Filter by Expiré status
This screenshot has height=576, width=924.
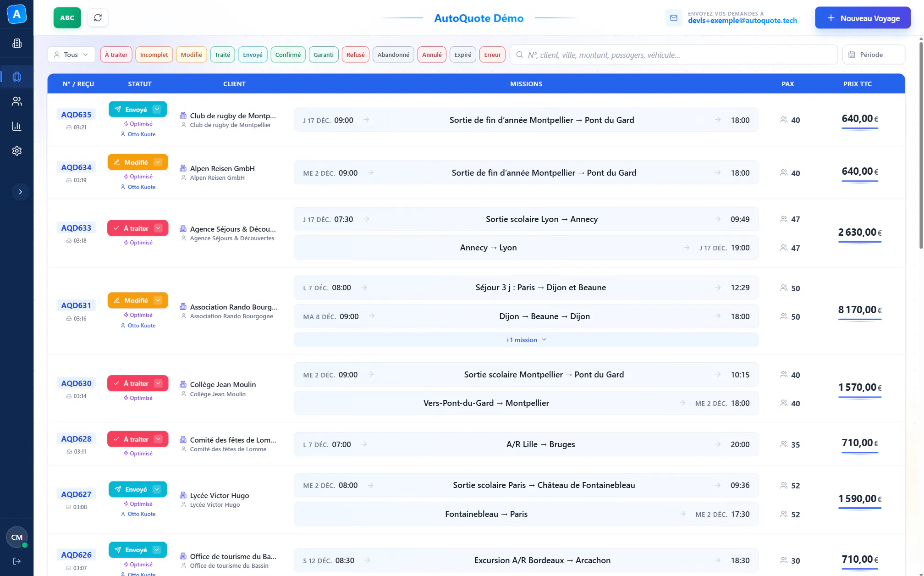(463, 55)
